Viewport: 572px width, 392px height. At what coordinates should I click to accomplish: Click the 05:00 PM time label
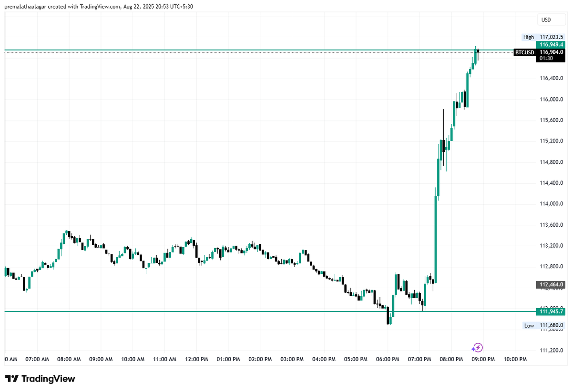(x=356, y=359)
